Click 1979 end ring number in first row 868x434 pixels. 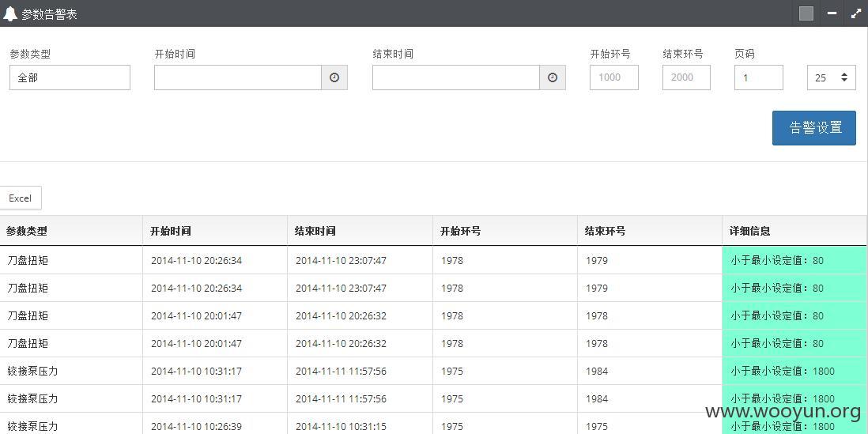coord(597,261)
